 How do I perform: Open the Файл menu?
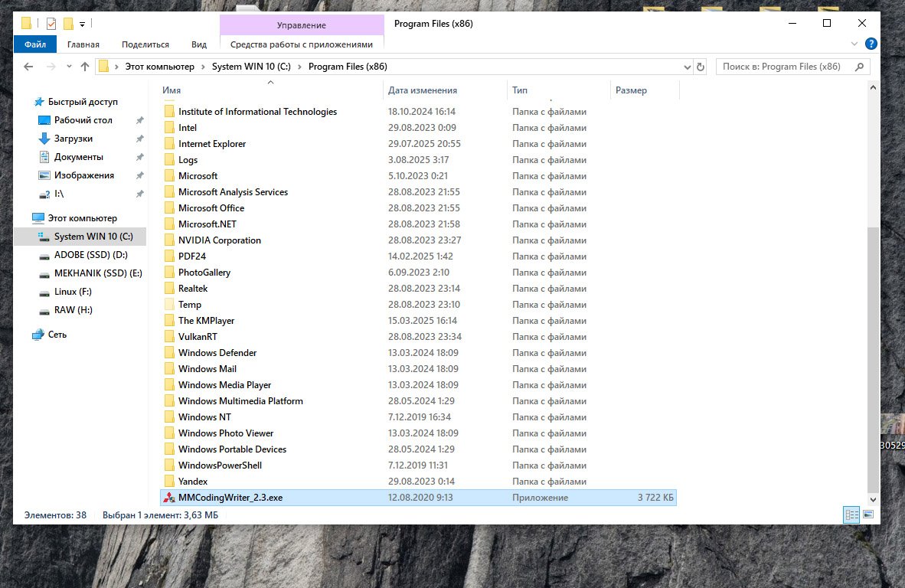(34, 44)
